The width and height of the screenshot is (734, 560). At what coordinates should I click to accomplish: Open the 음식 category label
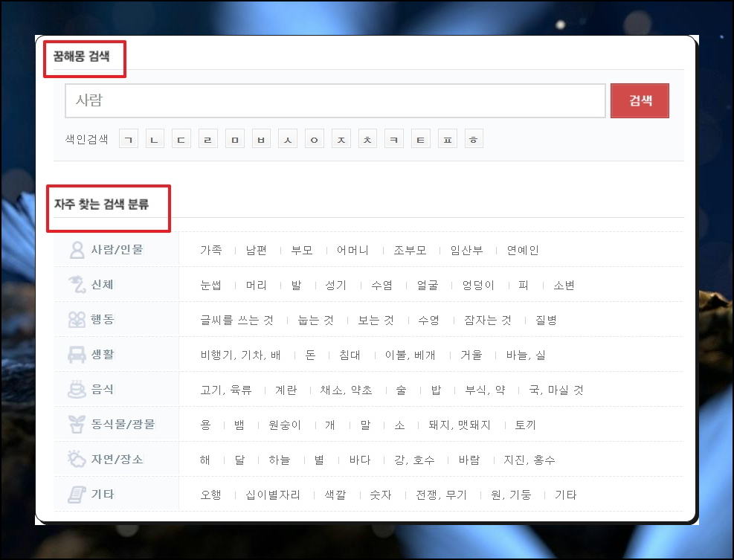(x=102, y=389)
